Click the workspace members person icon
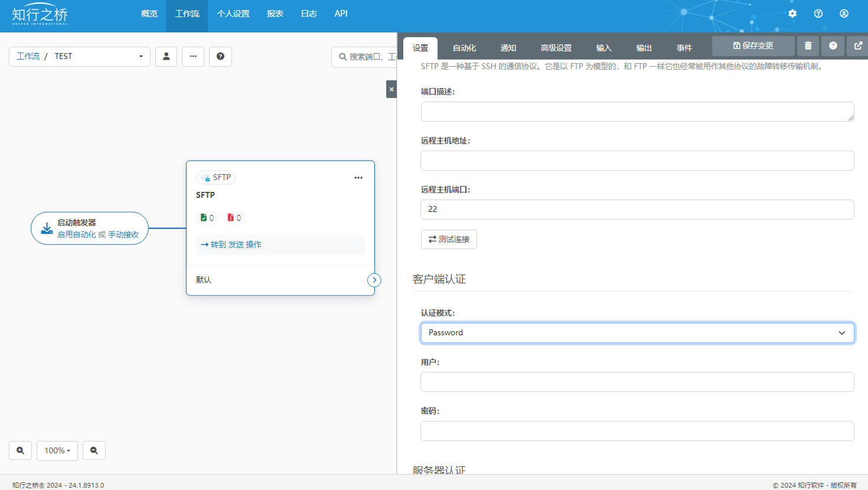868x490 pixels. click(166, 57)
